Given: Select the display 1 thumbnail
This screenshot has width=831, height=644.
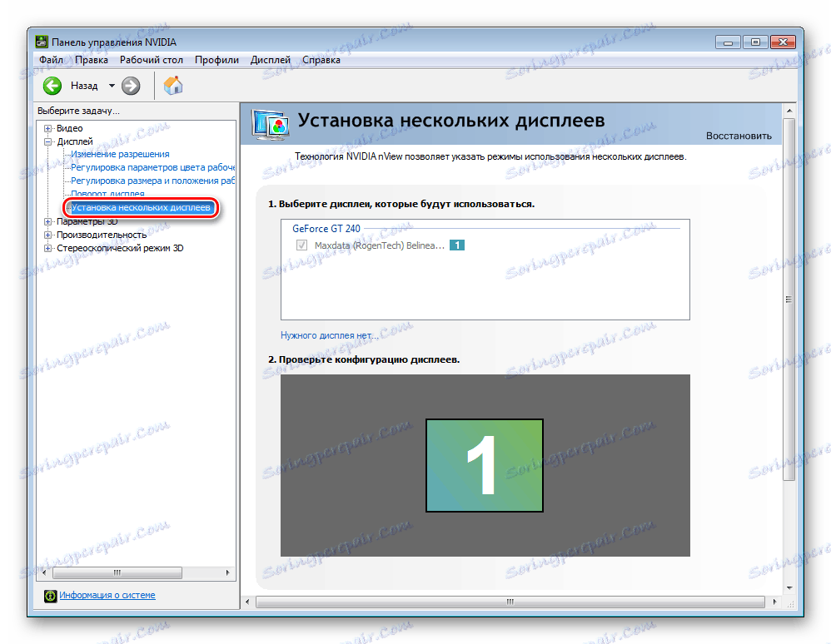Looking at the screenshot, I should [485, 465].
